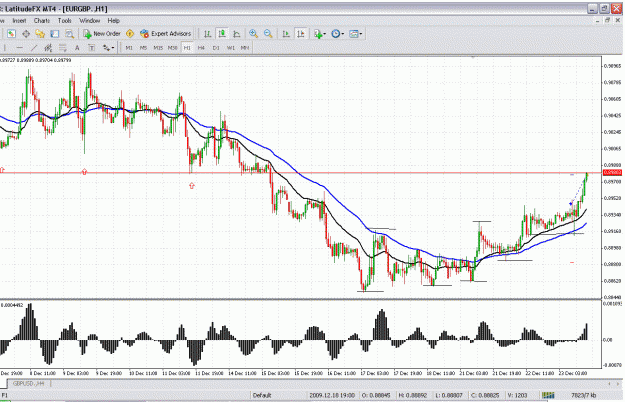Switch to the GBPUSD,H4 chart tab
Viewport: 625px width, 402px height.
point(28,384)
